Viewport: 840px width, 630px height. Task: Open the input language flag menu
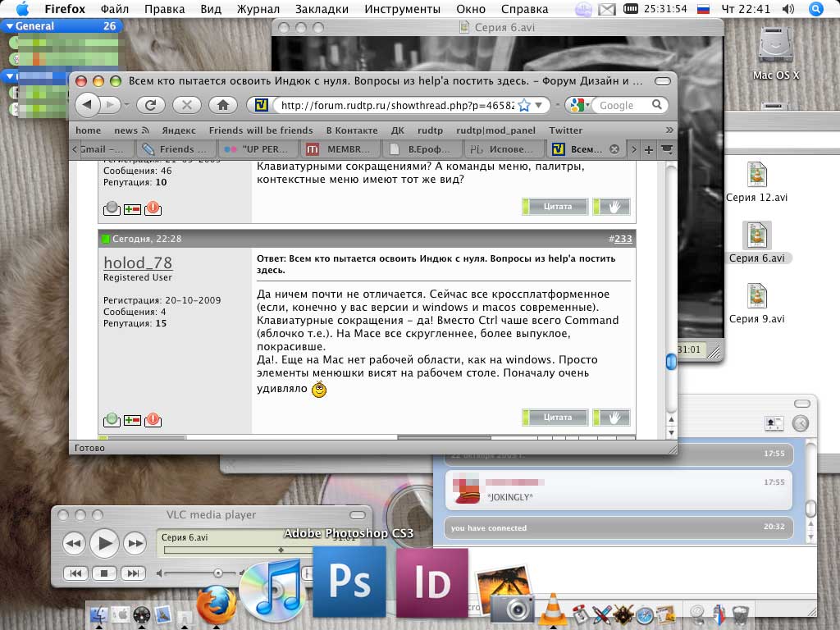[x=703, y=9]
